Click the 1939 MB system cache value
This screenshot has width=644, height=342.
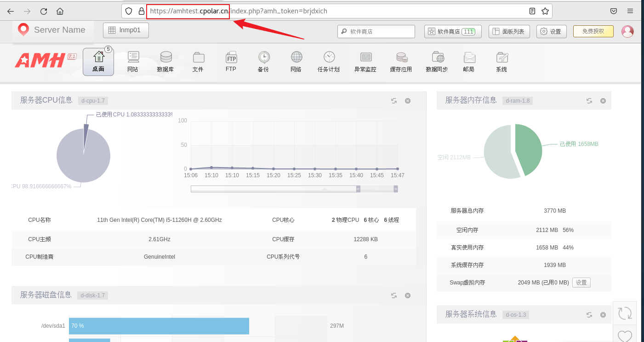point(555,265)
